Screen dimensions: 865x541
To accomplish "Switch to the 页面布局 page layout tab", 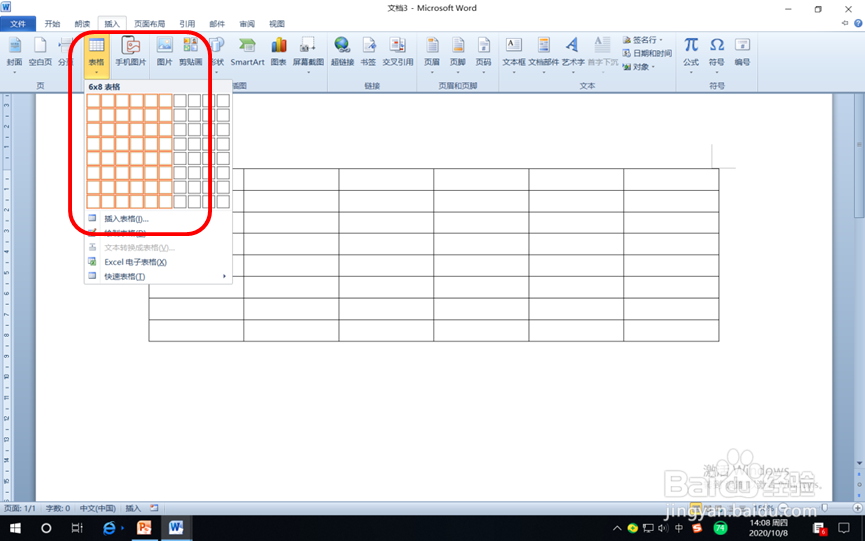I will point(149,24).
